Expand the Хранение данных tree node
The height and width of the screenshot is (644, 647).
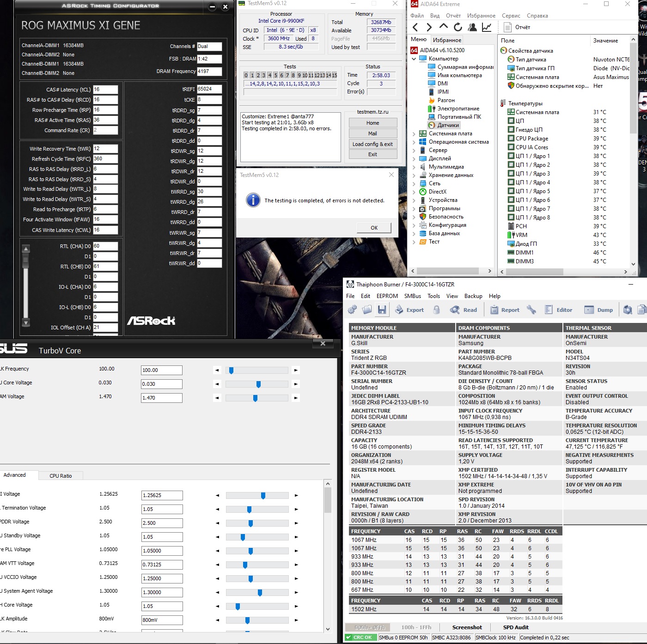[x=414, y=175]
